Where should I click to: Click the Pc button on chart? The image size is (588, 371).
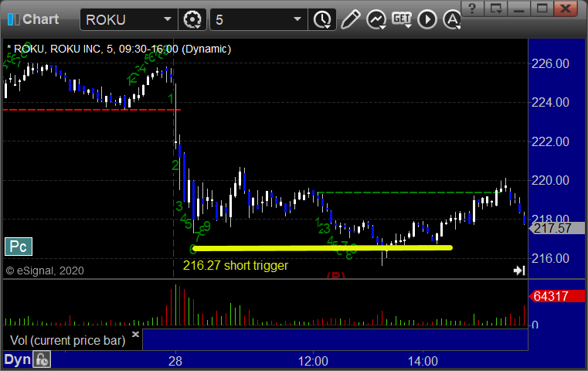19,247
